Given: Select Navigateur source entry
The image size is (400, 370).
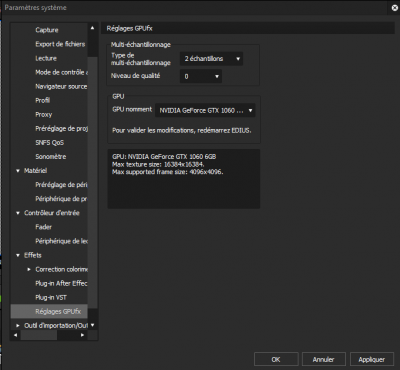Looking at the screenshot, I should (x=61, y=86).
